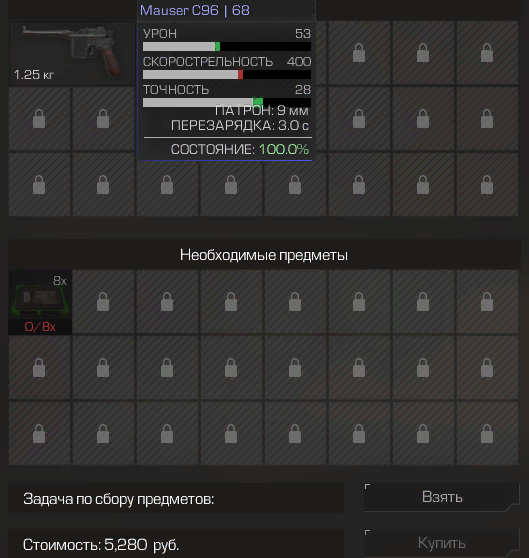
Task: Click the Необходимые предметы section header
Action: pos(264,255)
